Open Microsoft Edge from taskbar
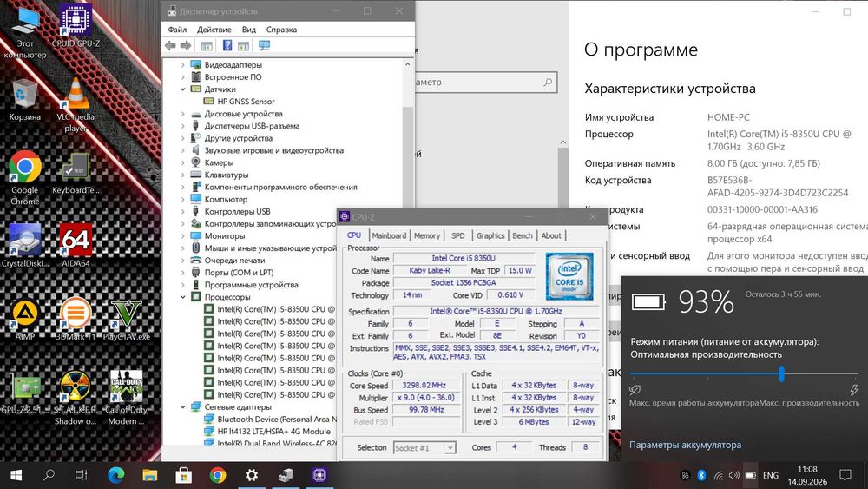Image resolution: width=868 pixels, height=489 pixels. (115, 475)
